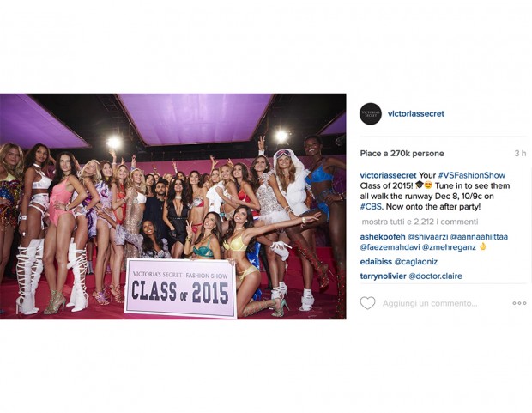Open commenter ashekoofeh's profile
The height and width of the screenshot is (413, 532).
pos(383,237)
